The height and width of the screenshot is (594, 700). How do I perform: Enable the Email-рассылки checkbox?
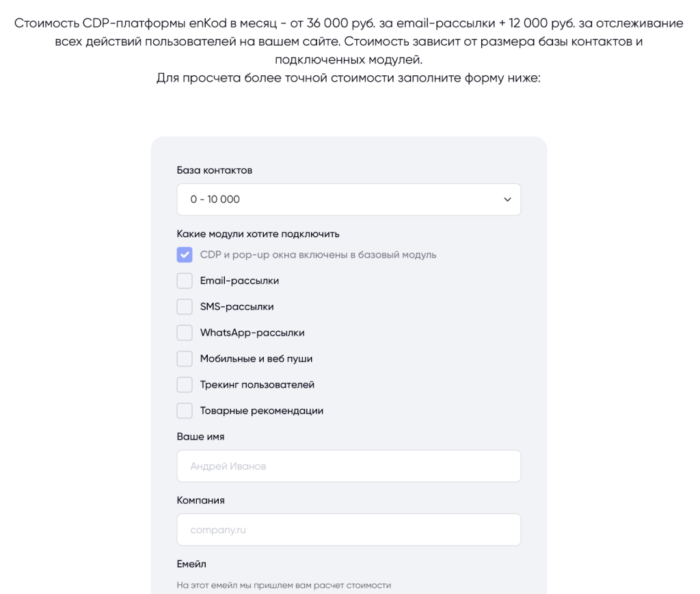[185, 281]
